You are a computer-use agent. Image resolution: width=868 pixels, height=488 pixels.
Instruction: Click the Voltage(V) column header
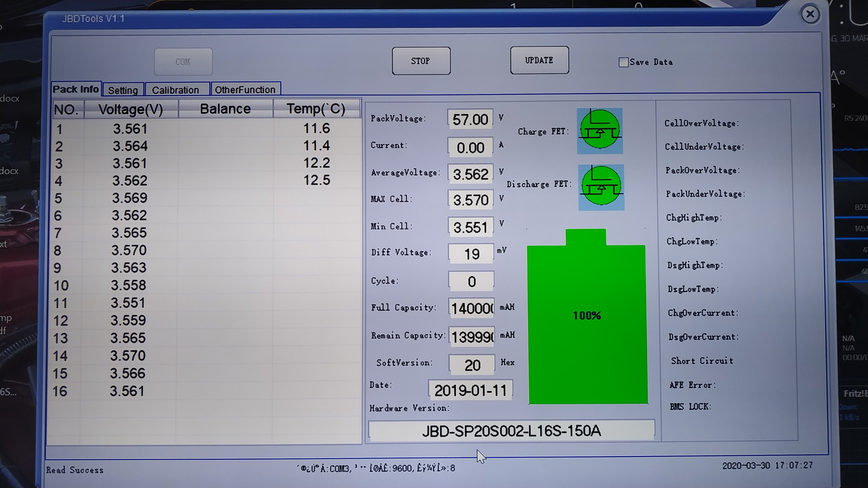pyautogui.click(x=131, y=110)
